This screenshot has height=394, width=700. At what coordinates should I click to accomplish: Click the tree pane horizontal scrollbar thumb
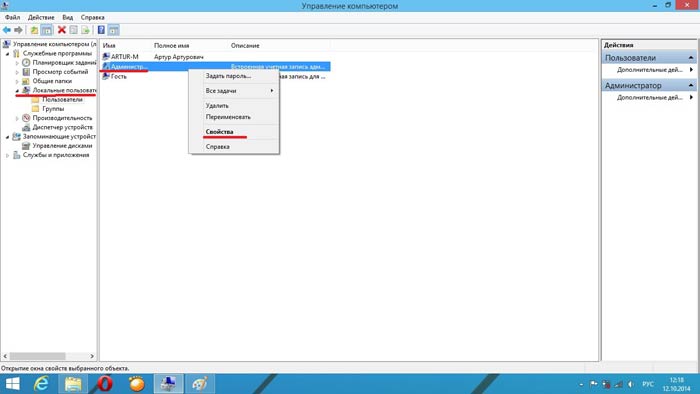click(38, 356)
